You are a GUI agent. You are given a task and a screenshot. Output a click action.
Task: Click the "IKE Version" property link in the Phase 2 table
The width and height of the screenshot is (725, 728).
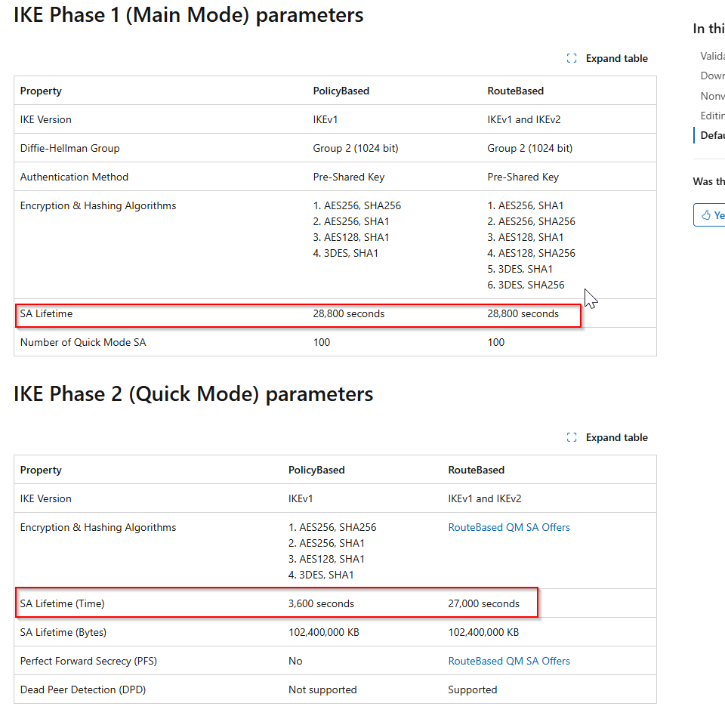click(x=45, y=498)
